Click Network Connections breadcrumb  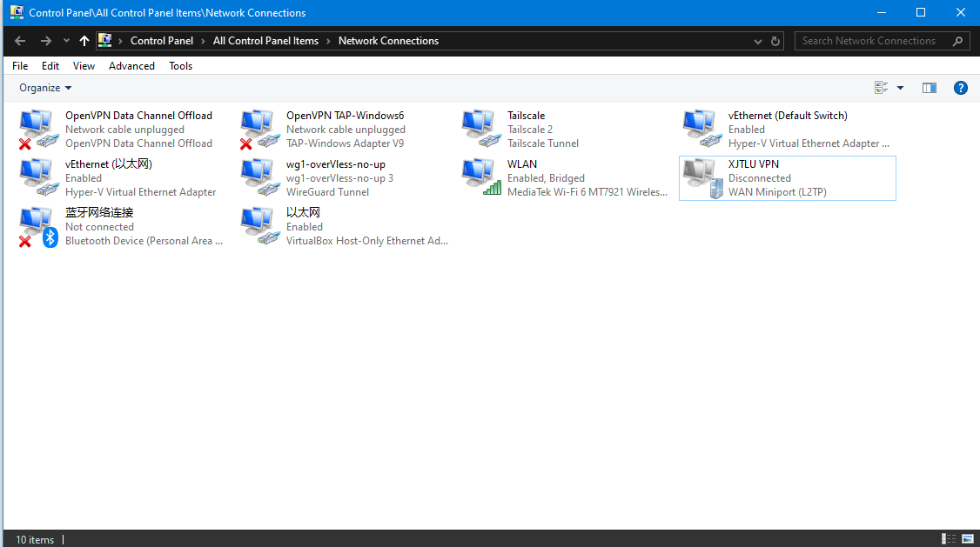(389, 41)
